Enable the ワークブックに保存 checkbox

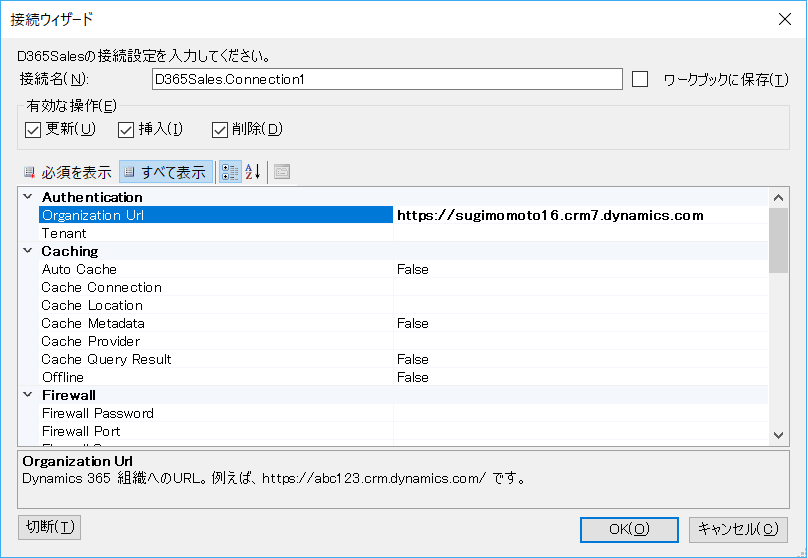point(640,79)
